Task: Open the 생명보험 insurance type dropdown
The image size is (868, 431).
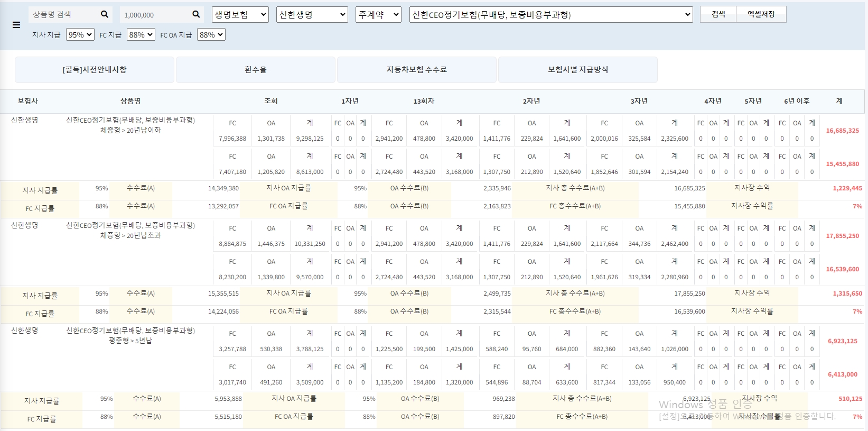Action: point(240,14)
